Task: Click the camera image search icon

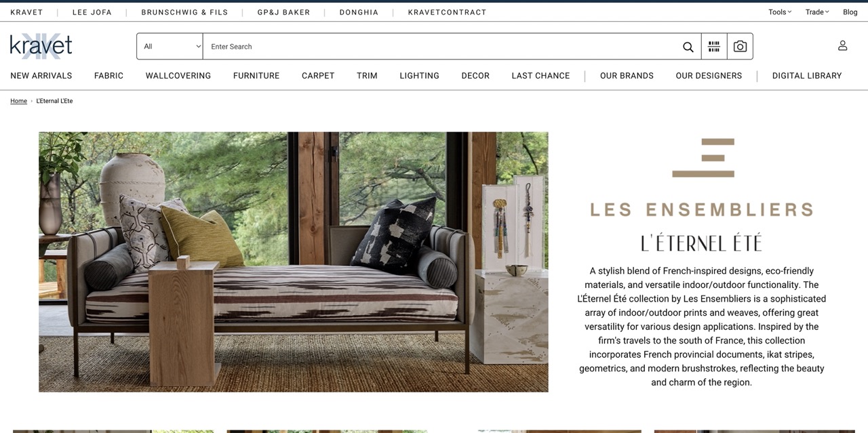Action: pyautogui.click(x=740, y=47)
